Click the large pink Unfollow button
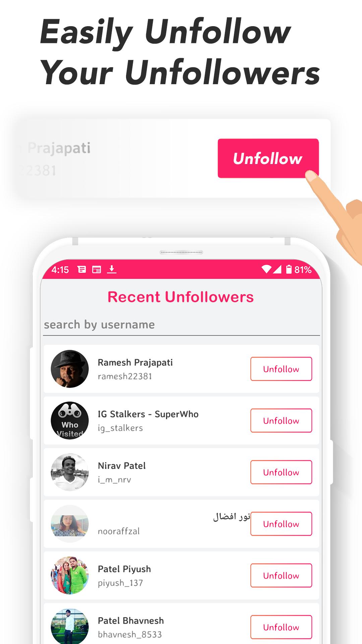This screenshot has height=644, width=362. coord(268,158)
